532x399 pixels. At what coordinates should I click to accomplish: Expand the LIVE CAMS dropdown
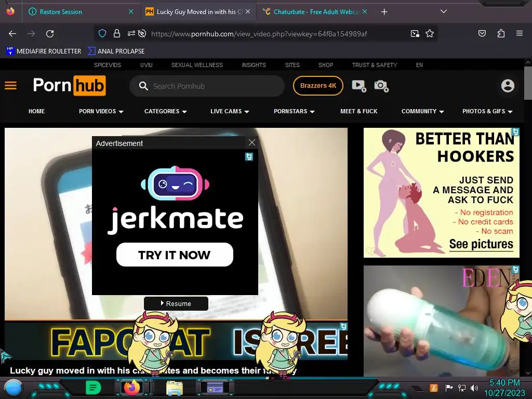pos(230,111)
